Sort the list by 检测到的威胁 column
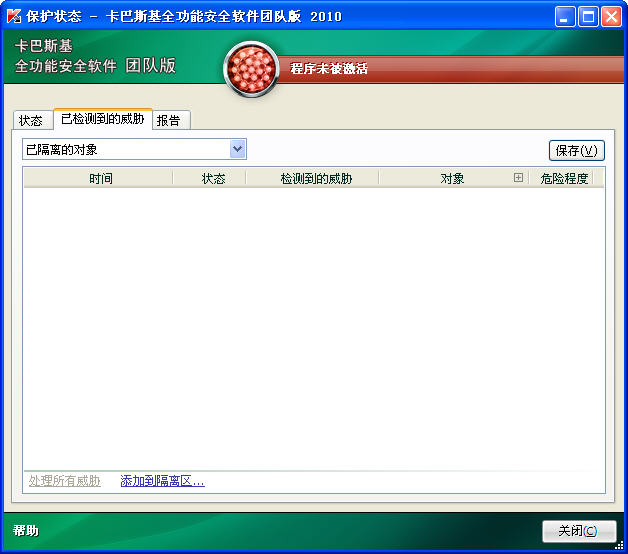628x554 pixels. (315, 178)
